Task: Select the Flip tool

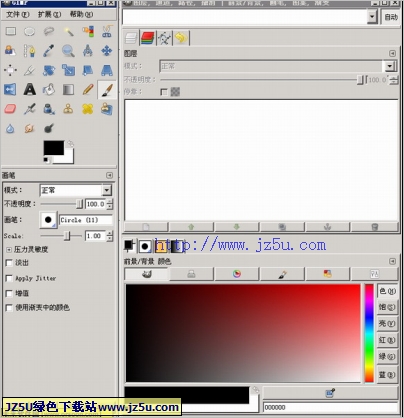Action: point(11,89)
